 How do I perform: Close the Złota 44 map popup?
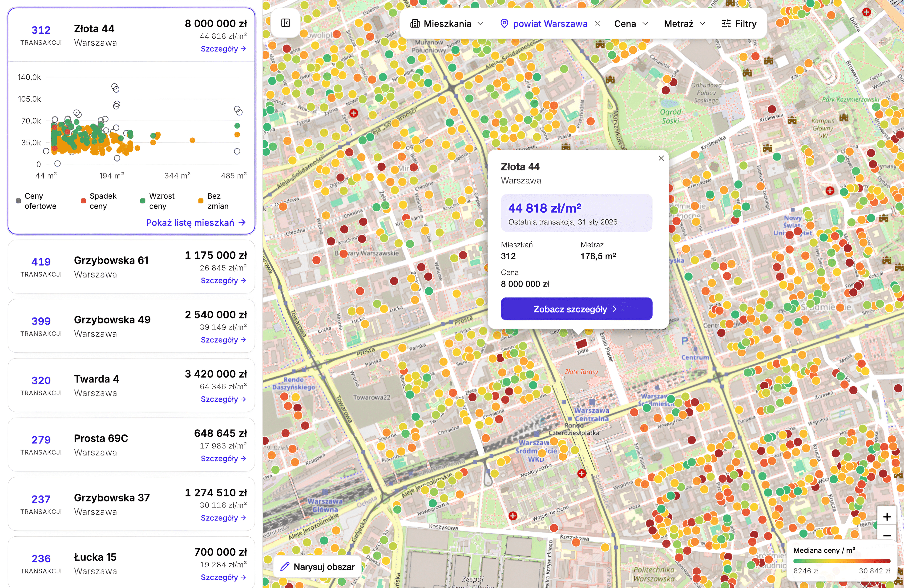(661, 158)
